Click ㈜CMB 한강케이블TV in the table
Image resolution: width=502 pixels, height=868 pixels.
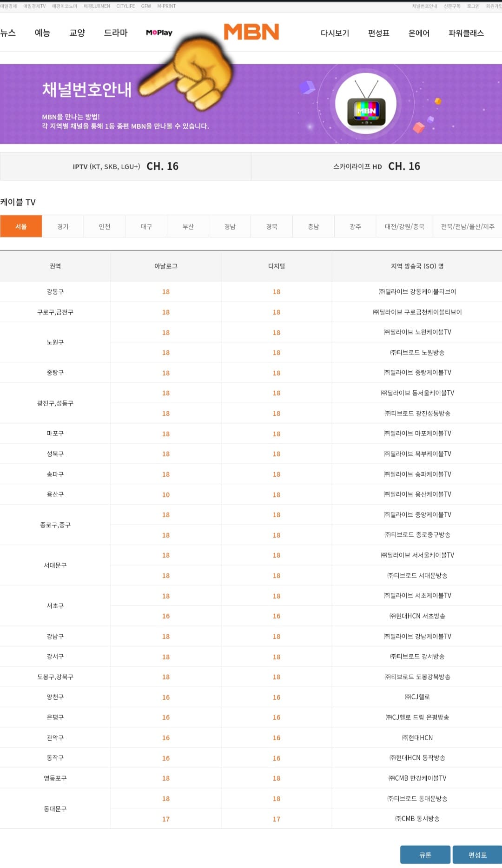pyautogui.click(x=417, y=778)
